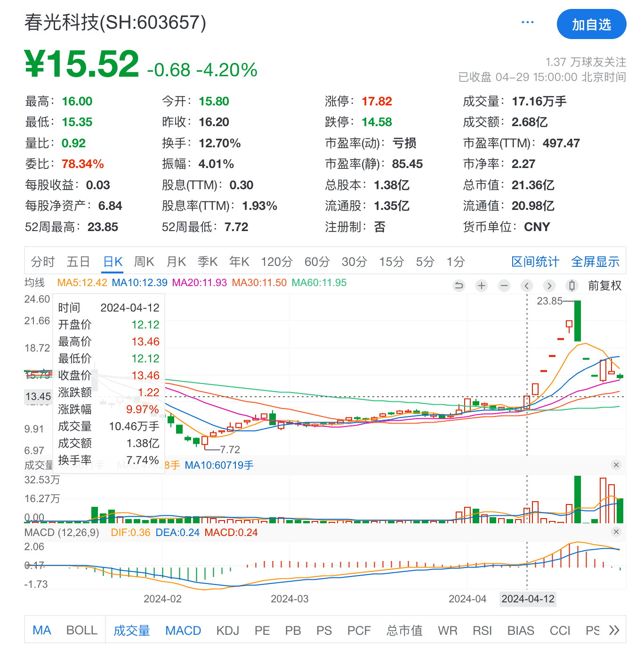Toggle the RSI indicator
Image resolution: width=644 pixels, height=656 pixels.
click(482, 631)
